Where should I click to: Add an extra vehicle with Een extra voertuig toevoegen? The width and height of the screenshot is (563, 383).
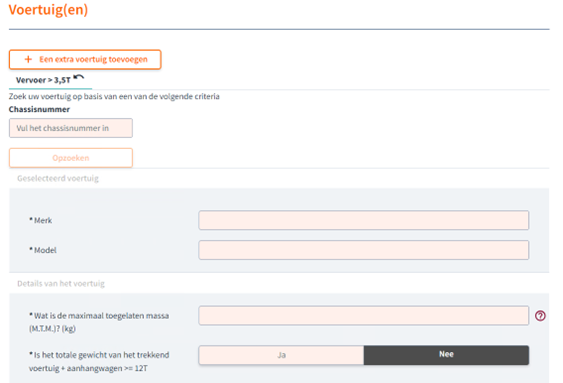tap(85, 59)
